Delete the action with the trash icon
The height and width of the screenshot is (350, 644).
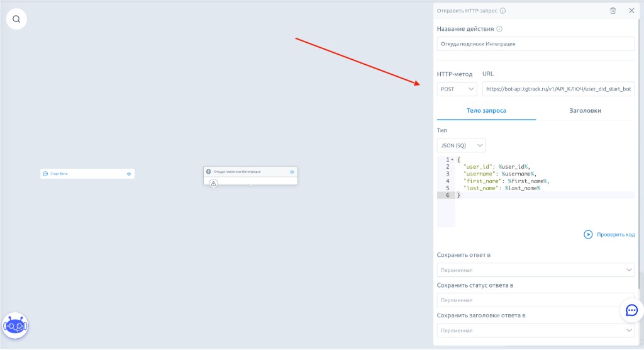613,11
